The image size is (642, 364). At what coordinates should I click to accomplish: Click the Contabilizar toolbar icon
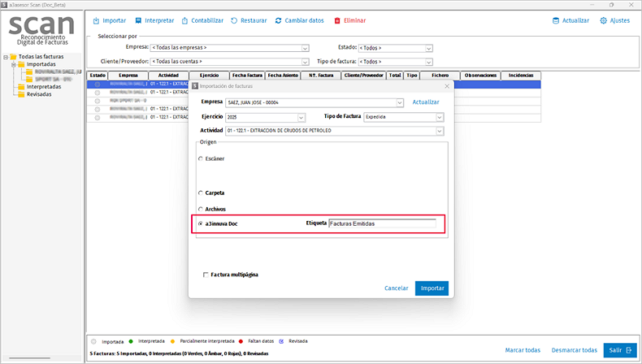[184, 20]
